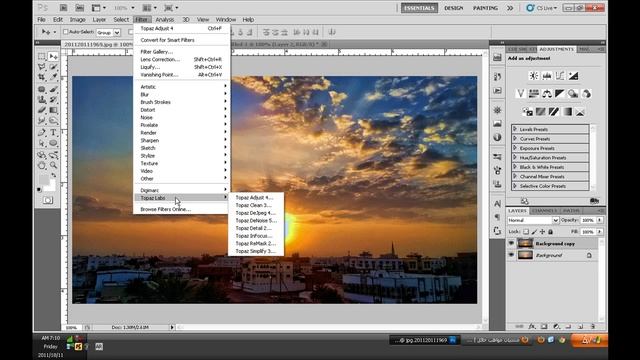Click the foreground color swatch
This screenshot has height=360, width=640.
pos(44,180)
